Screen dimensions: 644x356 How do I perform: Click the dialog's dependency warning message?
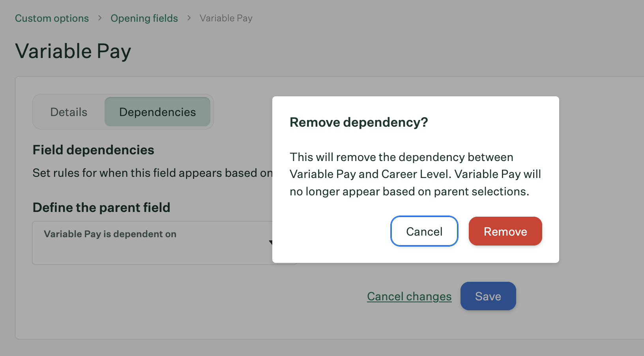(415, 174)
